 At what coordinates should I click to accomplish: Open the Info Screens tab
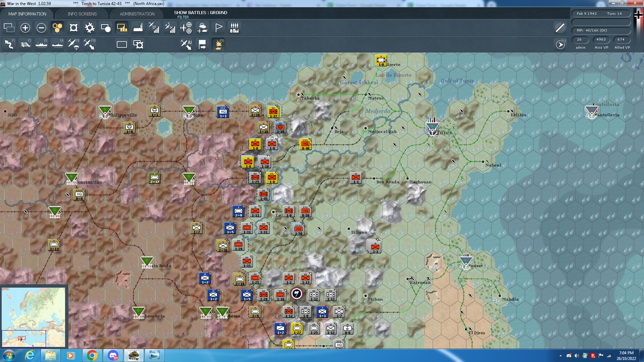click(82, 14)
